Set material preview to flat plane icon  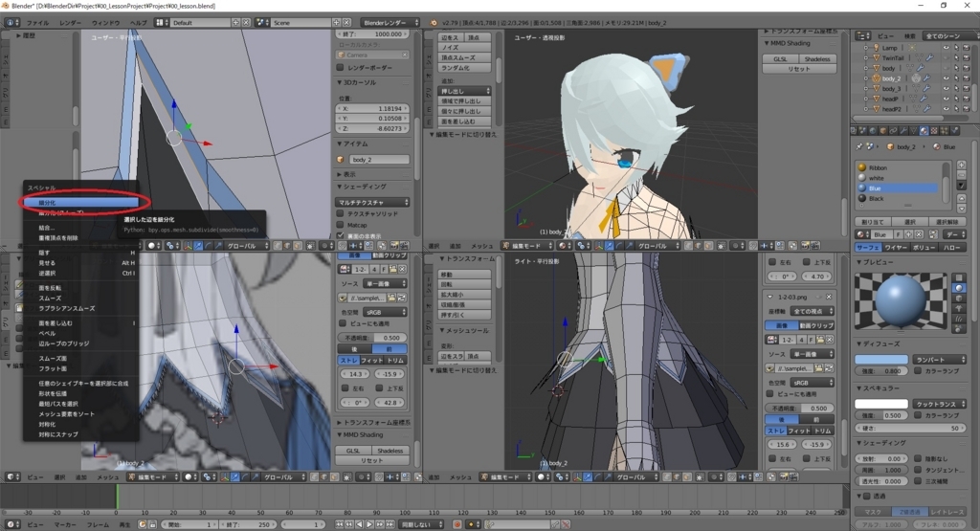click(959, 277)
